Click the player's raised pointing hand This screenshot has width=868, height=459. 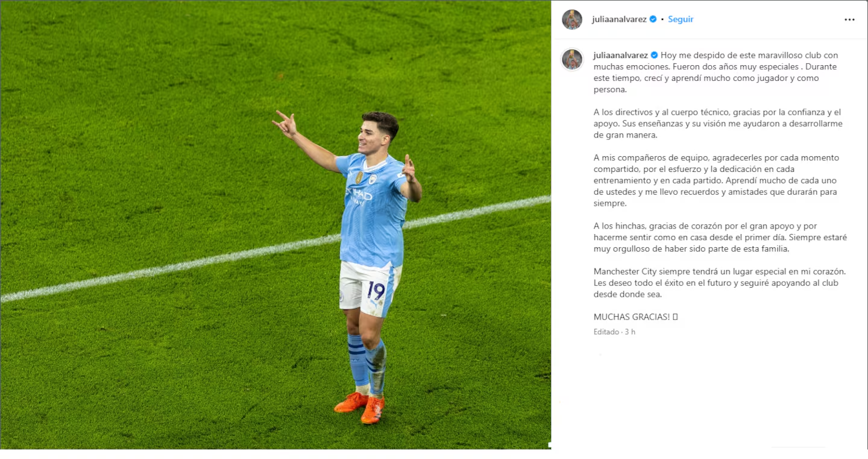tap(285, 124)
